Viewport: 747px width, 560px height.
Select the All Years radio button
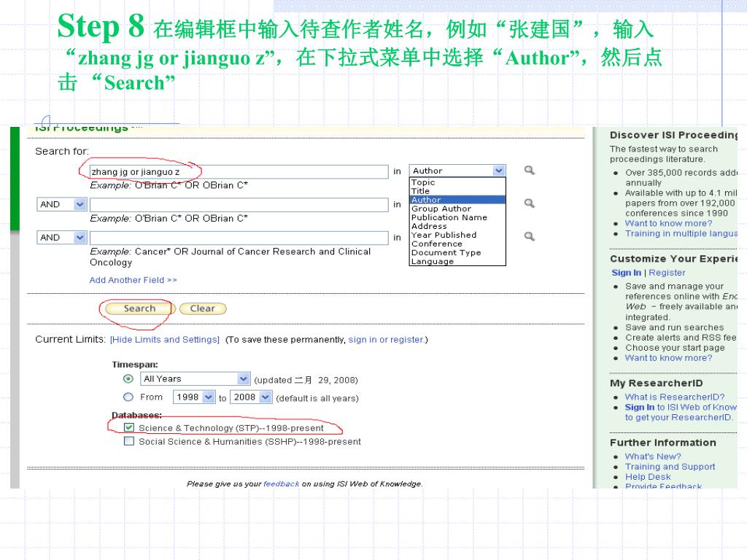coord(128,379)
